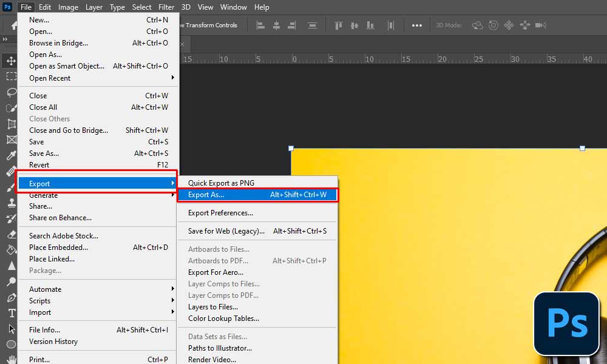Screen dimensions: 607x364
Task: Align left edges in options bar
Action: (x=260, y=25)
